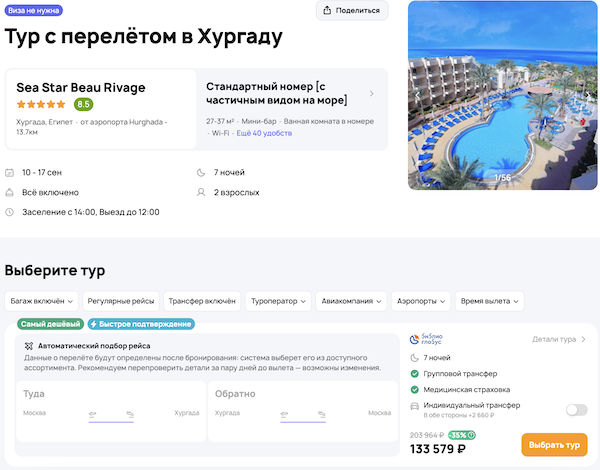
Task: Enable the Индивидуальный трансфер switch
Action: [576, 409]
